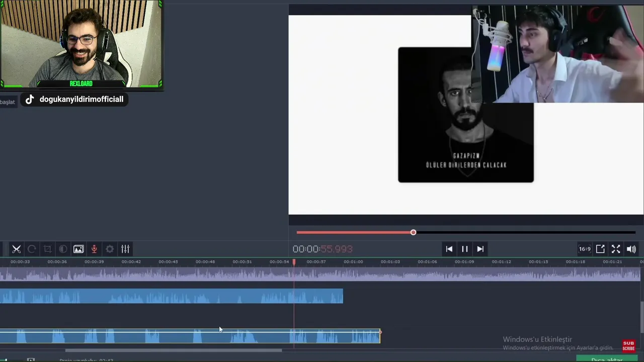The height and width of the screenshot is (362, 644).
Task: Select the purple audio waveform track
Action: coord(320,274)
